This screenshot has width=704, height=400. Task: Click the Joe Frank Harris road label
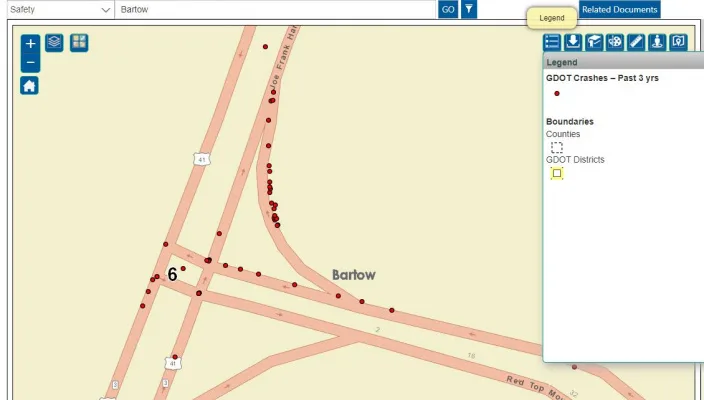pyautogui.click(x=284, y=58)
